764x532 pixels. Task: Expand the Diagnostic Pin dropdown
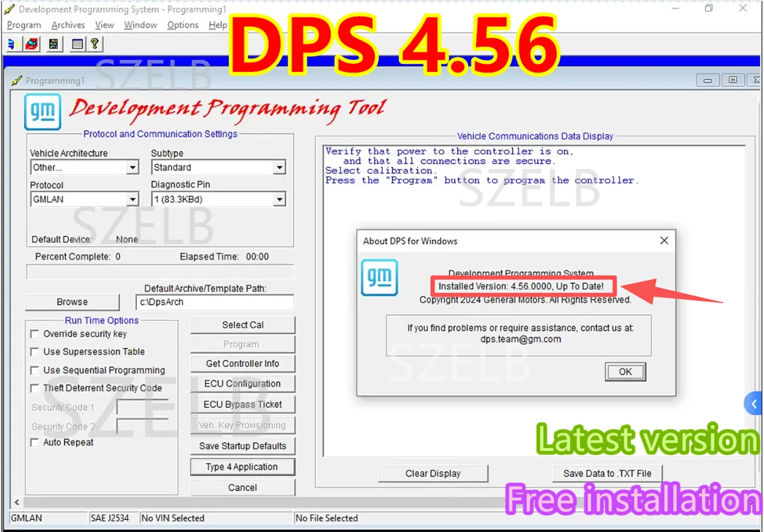pos(279,199)
